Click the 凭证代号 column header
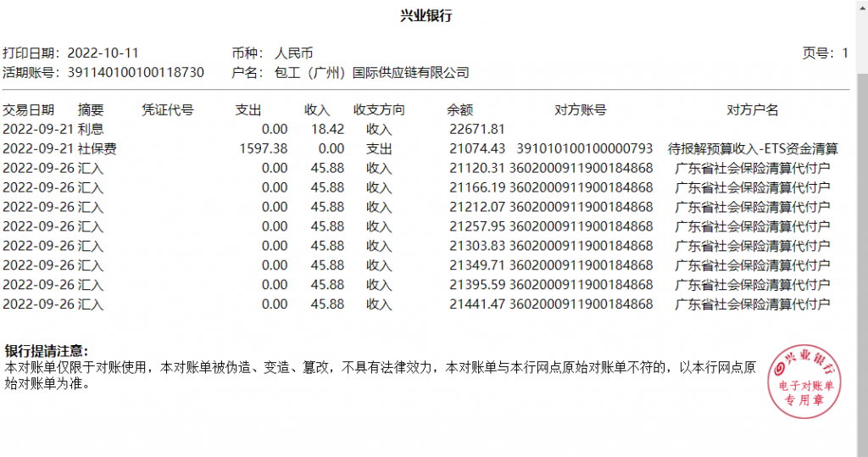 (x=168, y=110)
